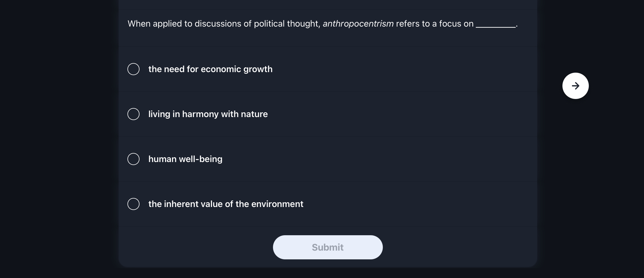Select radio button for human well-being
Image resolution: width=644 pixels, height=278 pixels.
pyautogui.click(x=133, y=159)
